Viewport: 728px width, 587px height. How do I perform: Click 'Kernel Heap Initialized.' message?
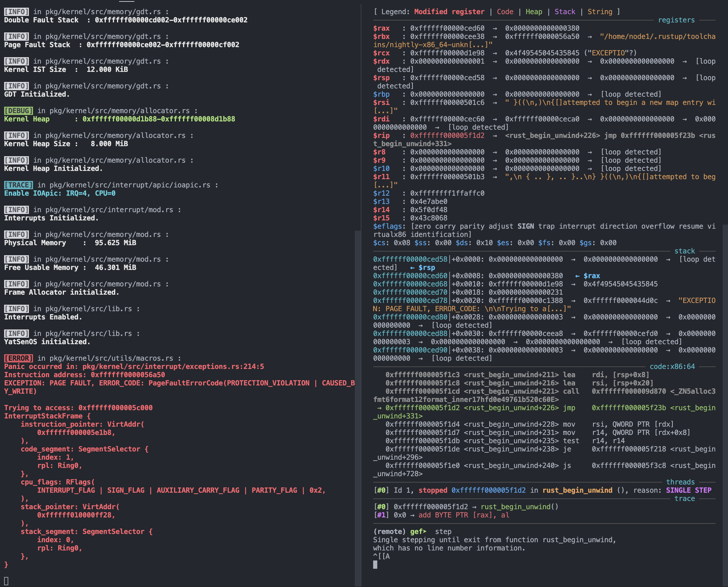coord(53,168)
